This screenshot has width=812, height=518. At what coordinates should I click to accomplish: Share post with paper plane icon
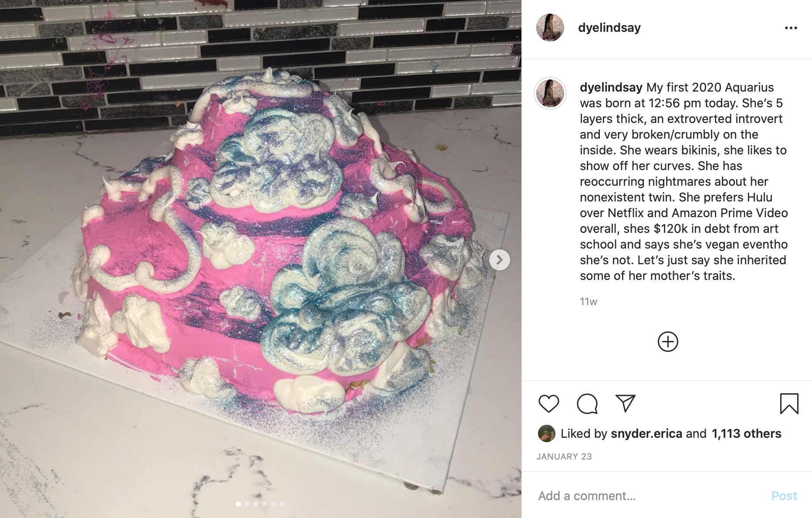[x=625, y=403]
